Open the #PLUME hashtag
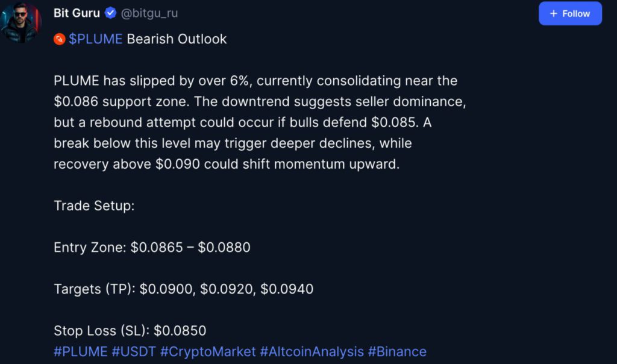Image resolution: width=617 pixels, height=364 pixels. [x=81, y=351]
